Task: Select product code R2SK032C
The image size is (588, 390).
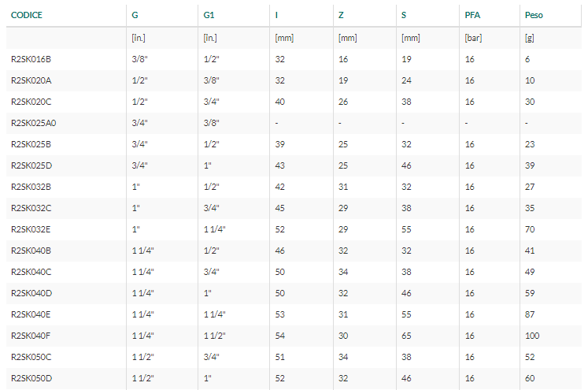Action: tap(31, 208)
